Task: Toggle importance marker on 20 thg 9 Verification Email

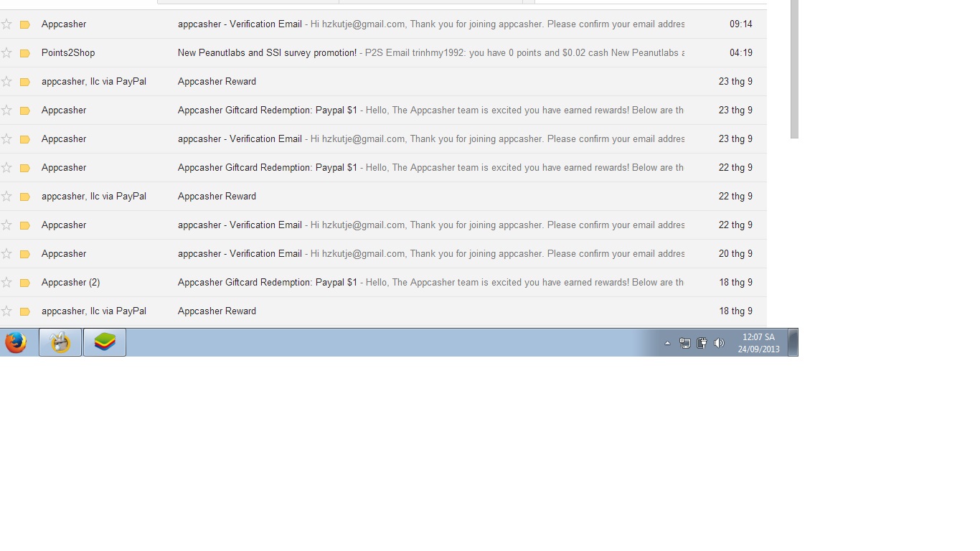Action: click(x=25, y=254)
